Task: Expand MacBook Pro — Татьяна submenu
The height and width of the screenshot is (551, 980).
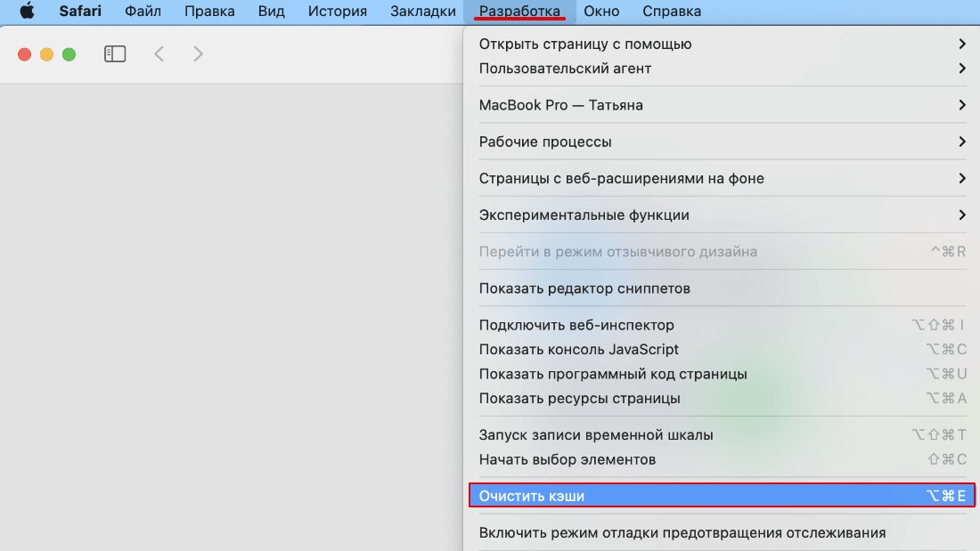Action: [722, 105]
